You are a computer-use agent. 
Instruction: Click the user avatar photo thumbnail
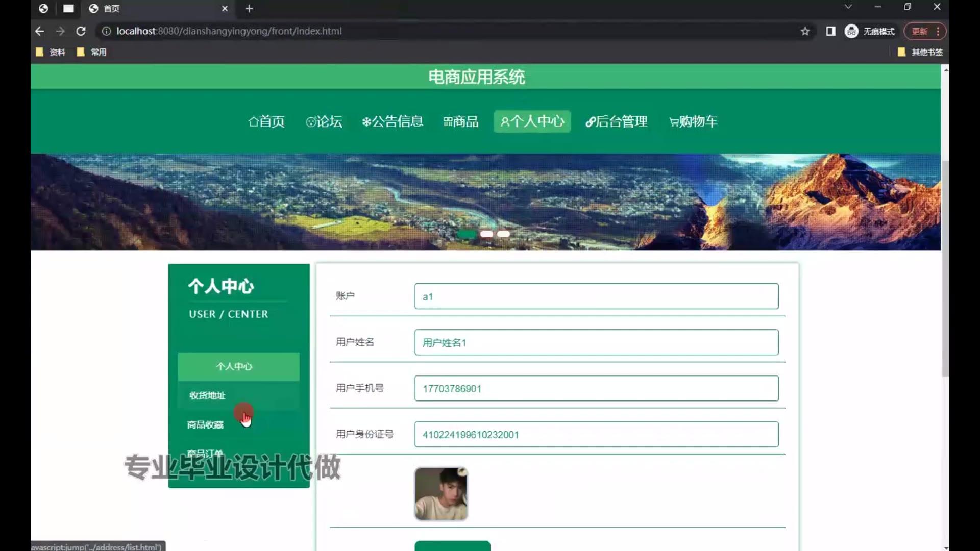[x=441, y=494]
